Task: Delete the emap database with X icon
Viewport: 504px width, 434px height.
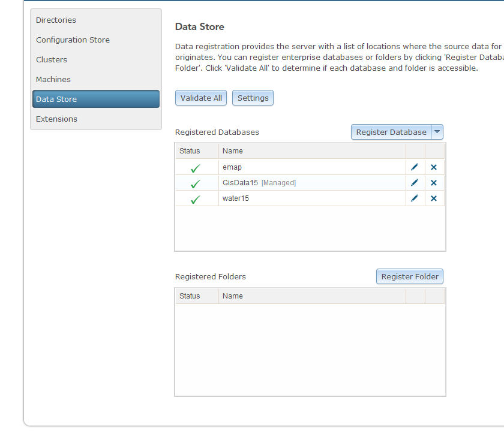Action: click(434, 167)
